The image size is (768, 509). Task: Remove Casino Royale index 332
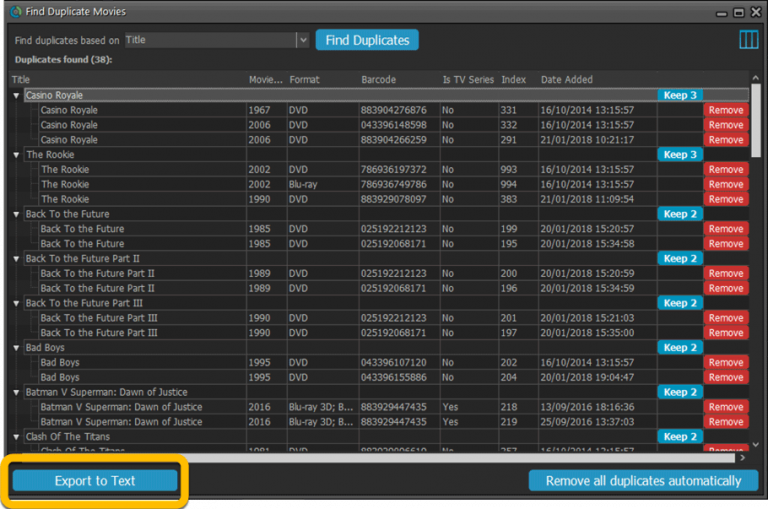pyautogui.click(x=726, y=125)
